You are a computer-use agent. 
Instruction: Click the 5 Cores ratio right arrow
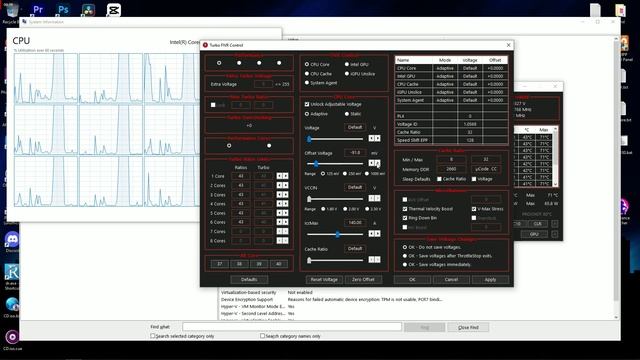tap(285, 213)
